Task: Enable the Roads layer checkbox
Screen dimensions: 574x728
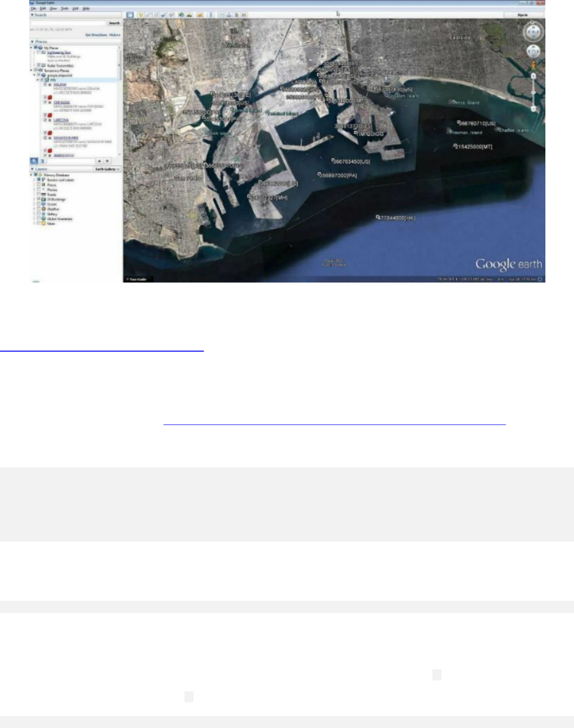Action: [x=39, y=194]
